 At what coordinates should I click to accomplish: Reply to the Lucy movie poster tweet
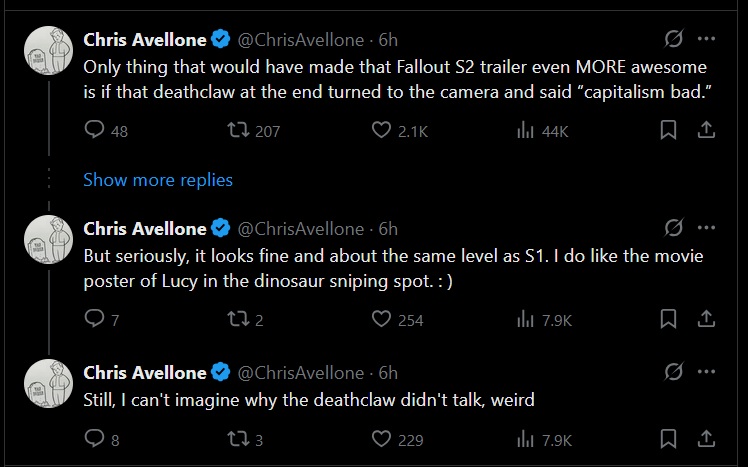95,319
